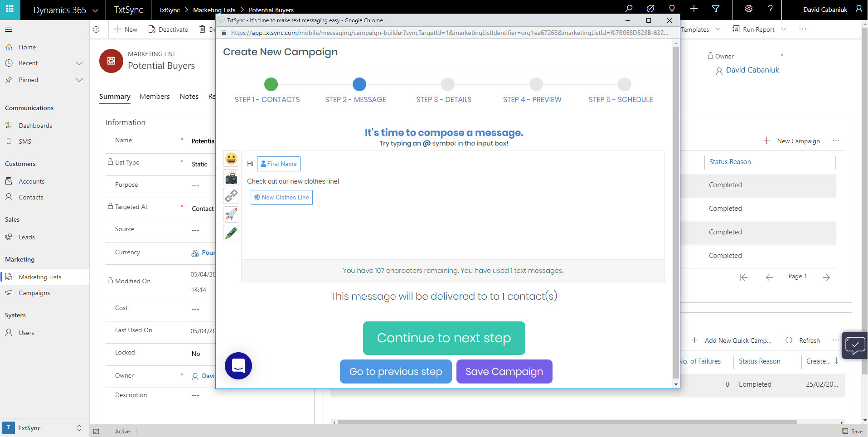The image size is (868, 437).
Task: Select Campaigns in the sidebar
Action: pos(34,293)
